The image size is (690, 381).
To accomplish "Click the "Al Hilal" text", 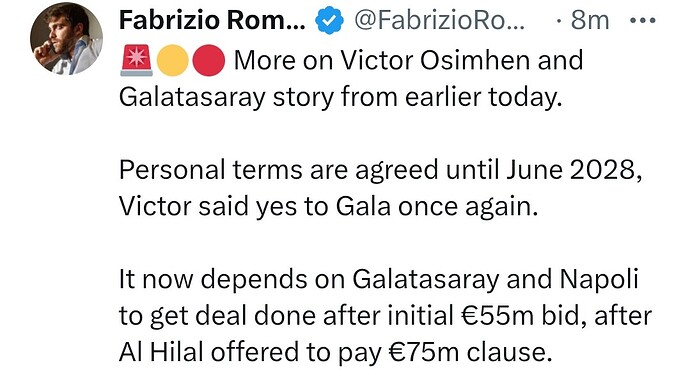I will click(x=161, y=352).
